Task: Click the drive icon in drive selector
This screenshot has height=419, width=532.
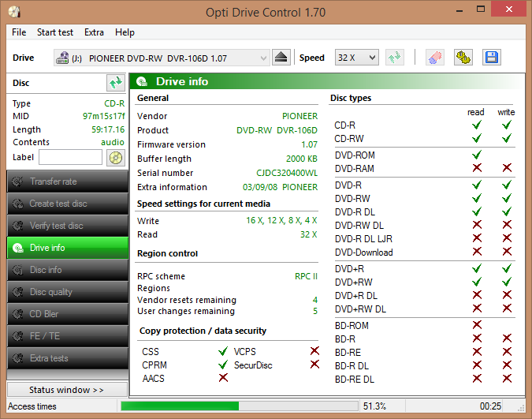Action: 62,58
